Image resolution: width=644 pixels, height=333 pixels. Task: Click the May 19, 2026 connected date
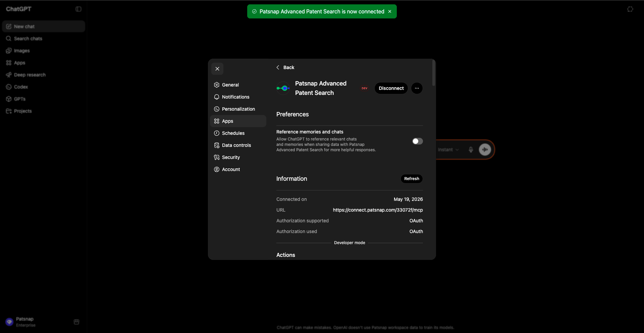coord(408,199)
